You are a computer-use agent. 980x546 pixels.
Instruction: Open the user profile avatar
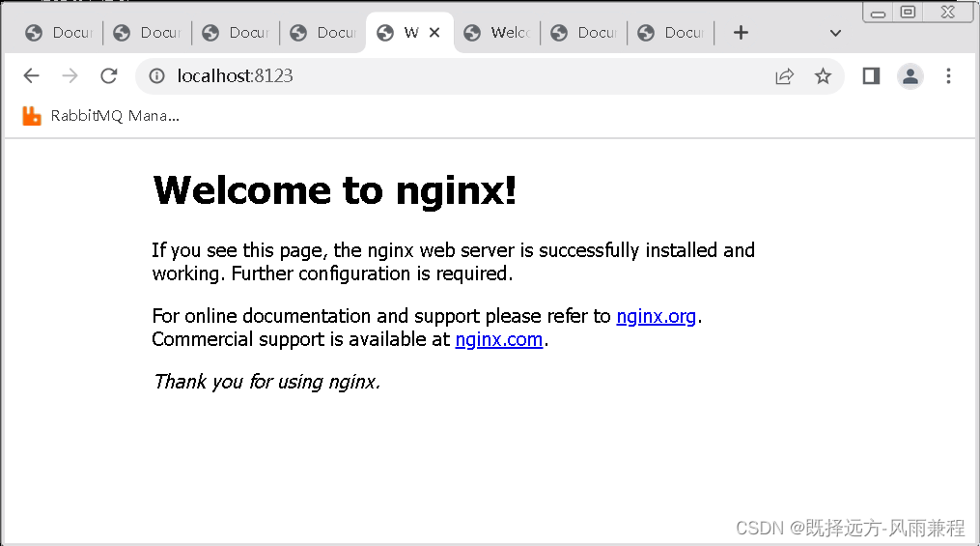coord(910,76)
